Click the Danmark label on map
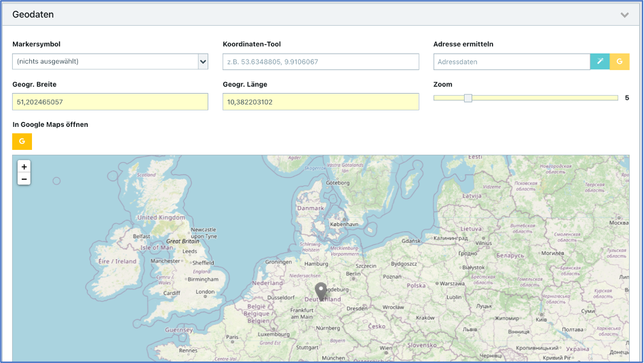The height and width of the screenshot is (363, 644). coord(311,208)
